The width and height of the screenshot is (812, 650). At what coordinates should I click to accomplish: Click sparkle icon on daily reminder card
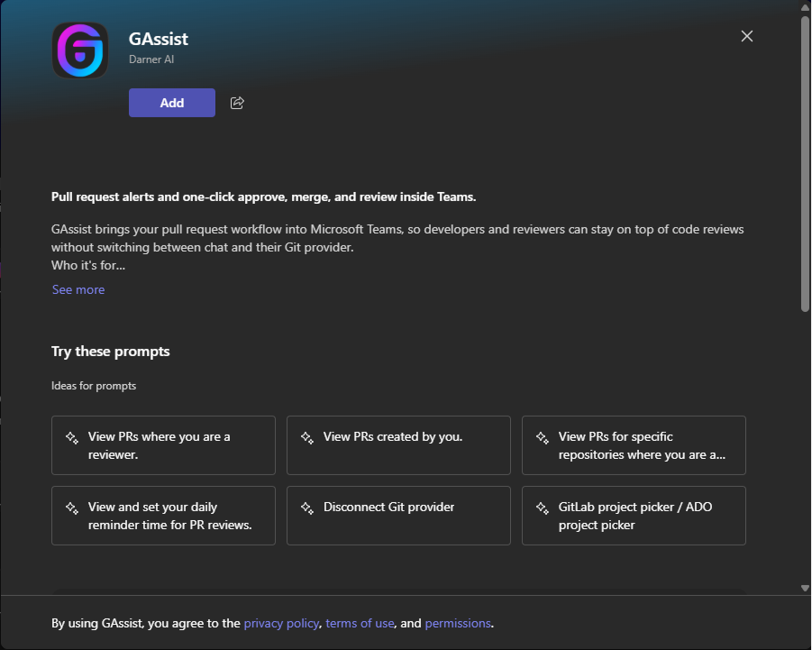click(72, 508)
